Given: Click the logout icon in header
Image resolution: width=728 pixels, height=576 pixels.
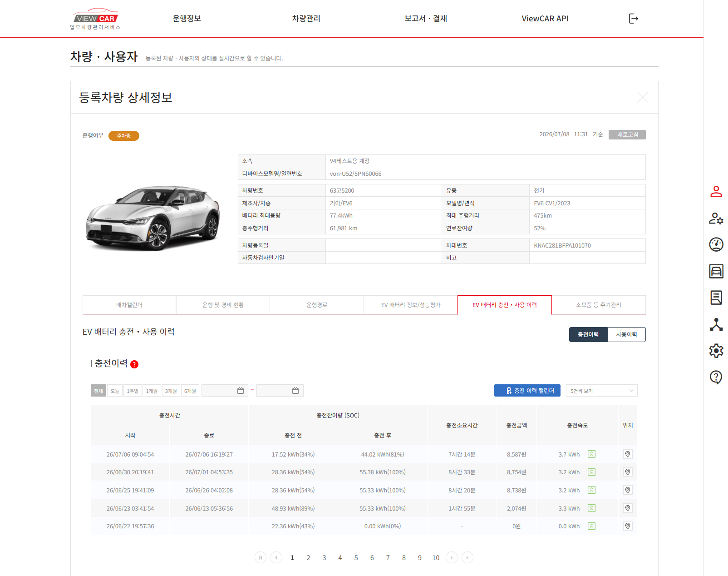Looking at the screenshot, I should [634, 19].
